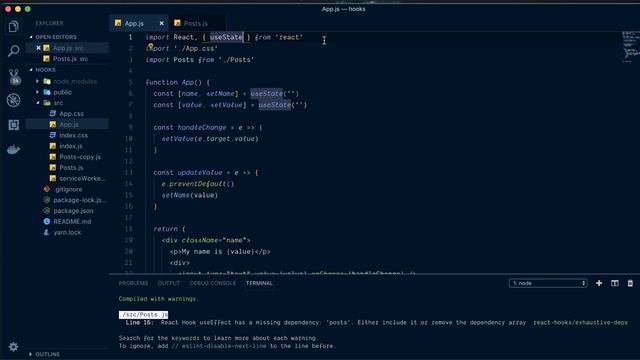Open the Debug Console panel tab
The image size is (640, 360).
tap(213, 283)
